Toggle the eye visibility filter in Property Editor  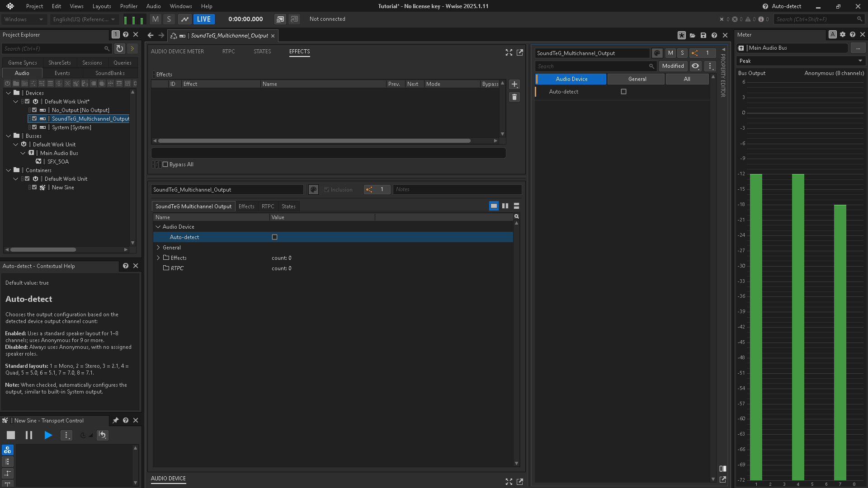pyautogui.click(x=695, y=66)
